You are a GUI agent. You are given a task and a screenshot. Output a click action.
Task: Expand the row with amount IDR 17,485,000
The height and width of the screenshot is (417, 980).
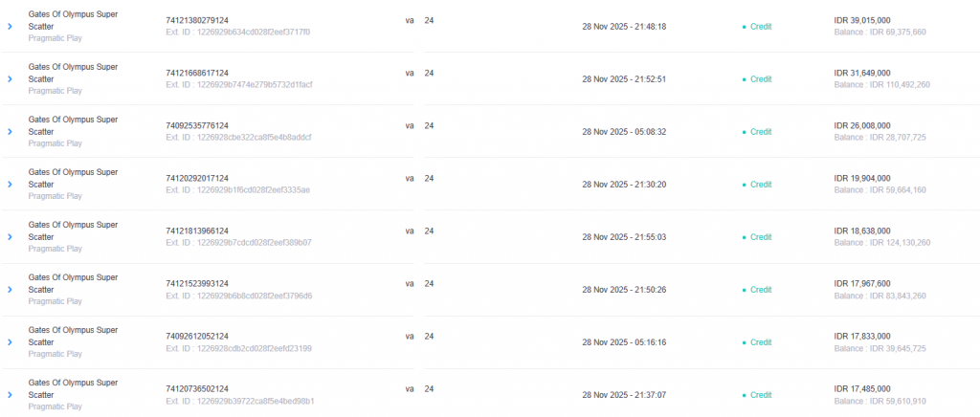coord(10,395)
